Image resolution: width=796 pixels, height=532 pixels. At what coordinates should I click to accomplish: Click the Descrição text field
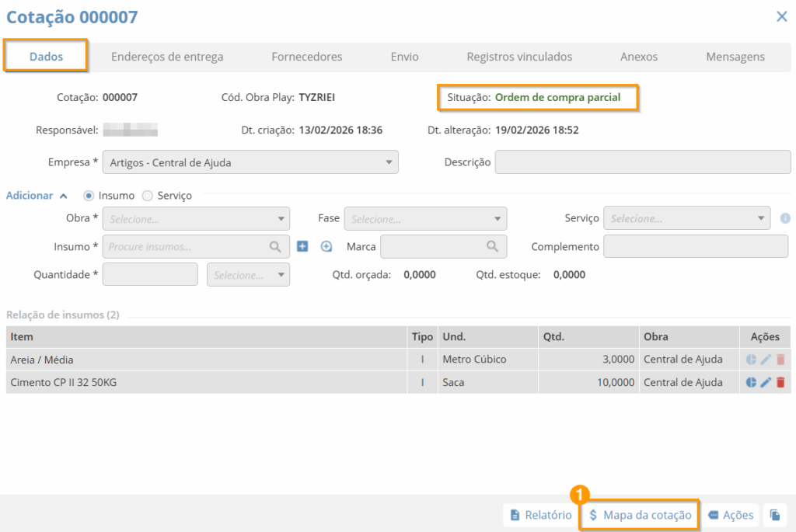click(642, 162)
